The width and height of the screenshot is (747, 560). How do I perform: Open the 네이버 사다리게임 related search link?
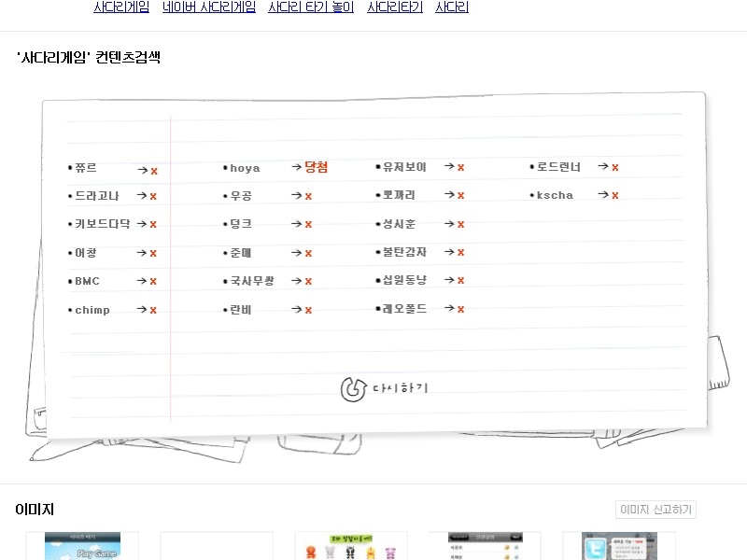point(209,7)
